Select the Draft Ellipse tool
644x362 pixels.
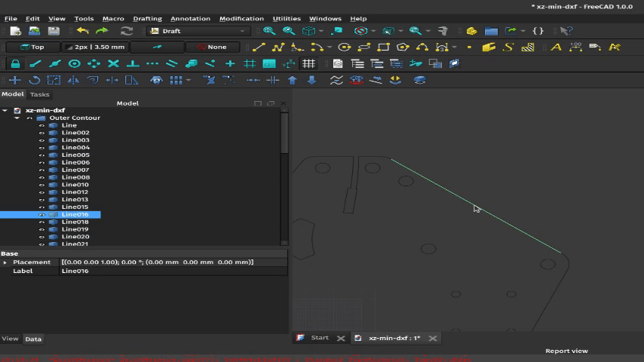pos(364,48)
